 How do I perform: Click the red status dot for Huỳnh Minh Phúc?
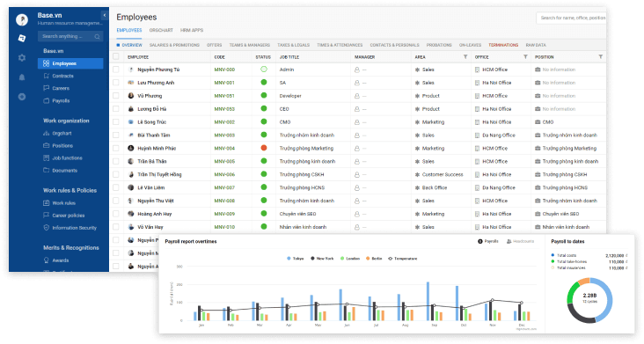264,148
